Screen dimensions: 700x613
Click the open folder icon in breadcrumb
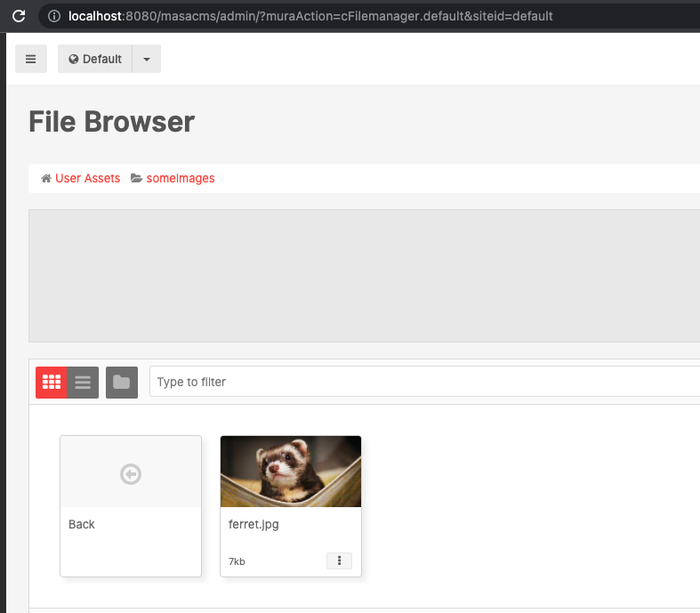click(x=136, y=178)
